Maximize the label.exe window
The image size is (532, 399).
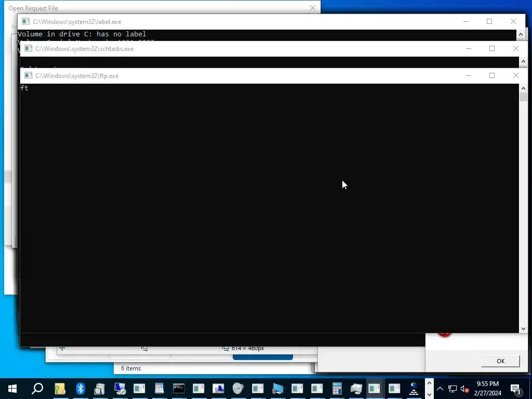tap(489, 21)
